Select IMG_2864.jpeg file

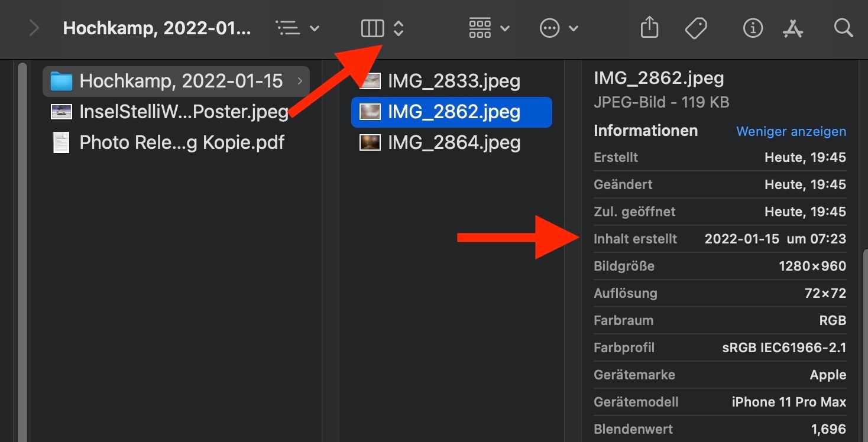click(454, 142)
